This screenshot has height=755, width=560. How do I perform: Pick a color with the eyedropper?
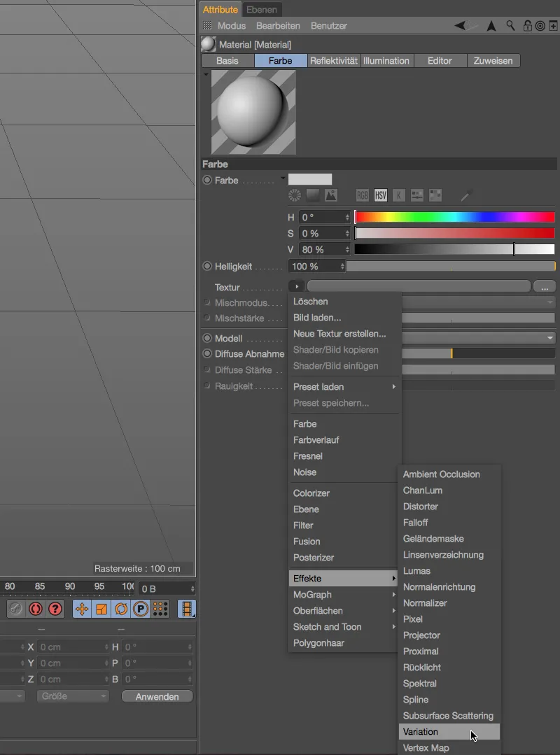click(465, 195)
